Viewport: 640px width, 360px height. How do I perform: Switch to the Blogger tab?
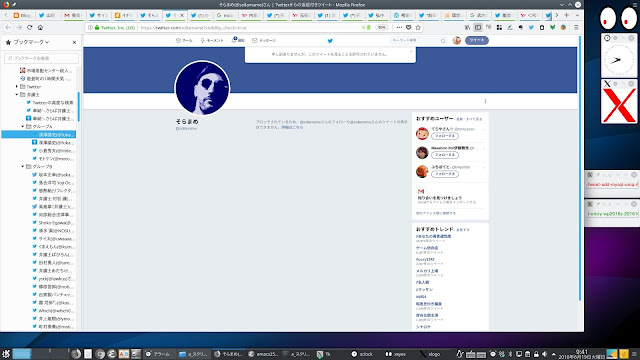(22, 15)
